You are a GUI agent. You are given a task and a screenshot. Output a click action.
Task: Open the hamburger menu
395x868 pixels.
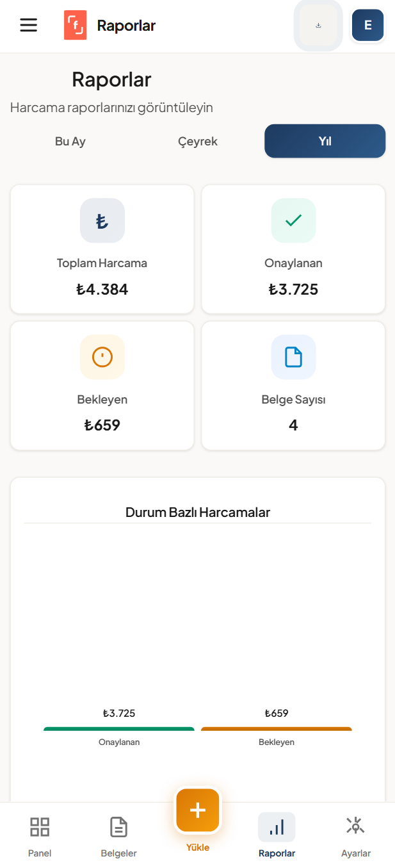coord(29,26)
